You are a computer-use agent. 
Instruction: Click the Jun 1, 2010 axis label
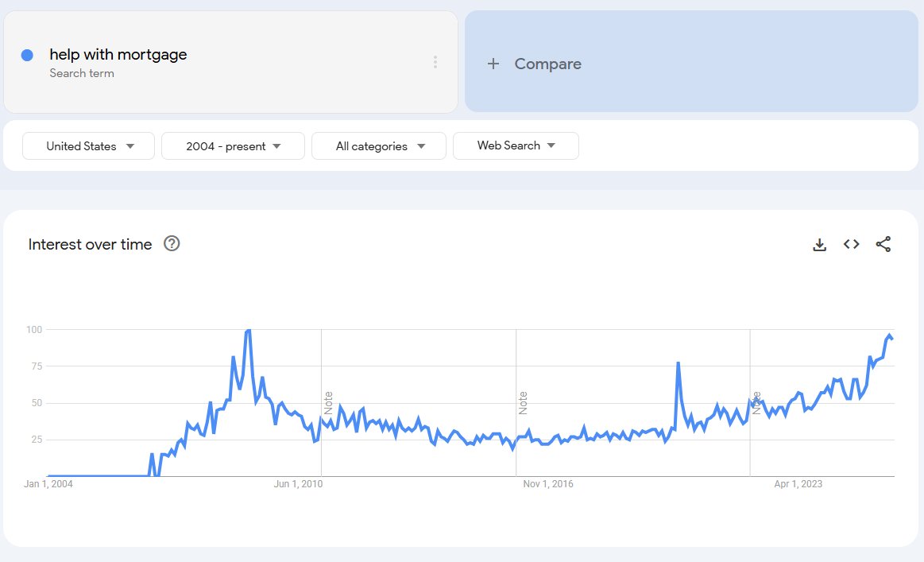click(298, 484)
